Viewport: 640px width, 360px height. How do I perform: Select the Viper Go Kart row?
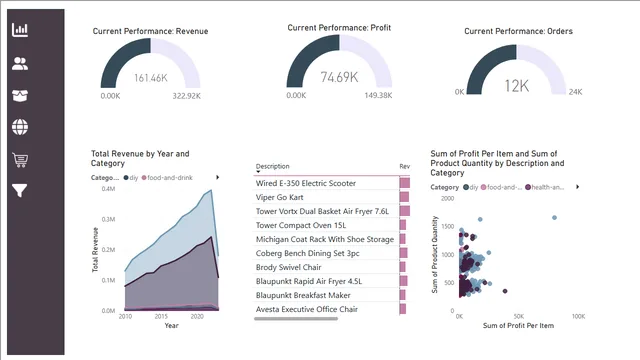tap(331, 197)
